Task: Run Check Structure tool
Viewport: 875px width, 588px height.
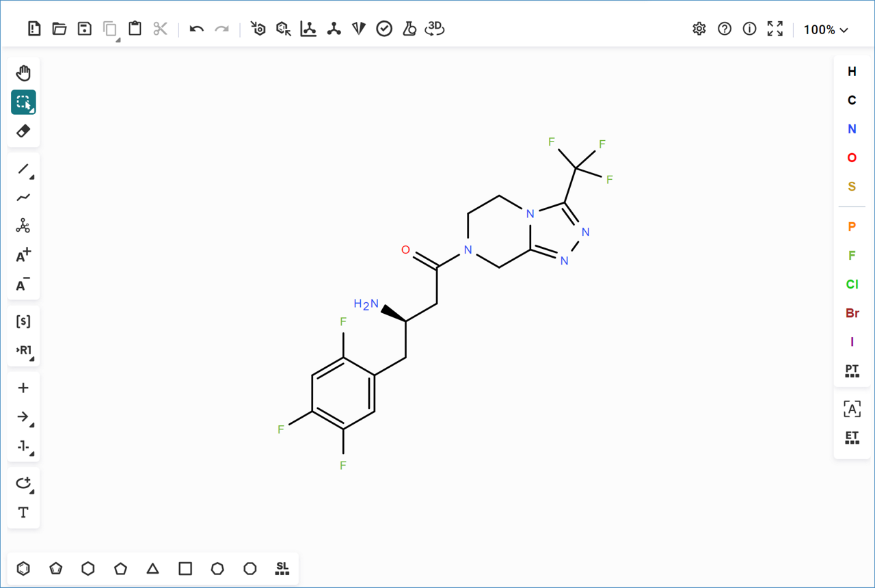Action: (384, 29)
